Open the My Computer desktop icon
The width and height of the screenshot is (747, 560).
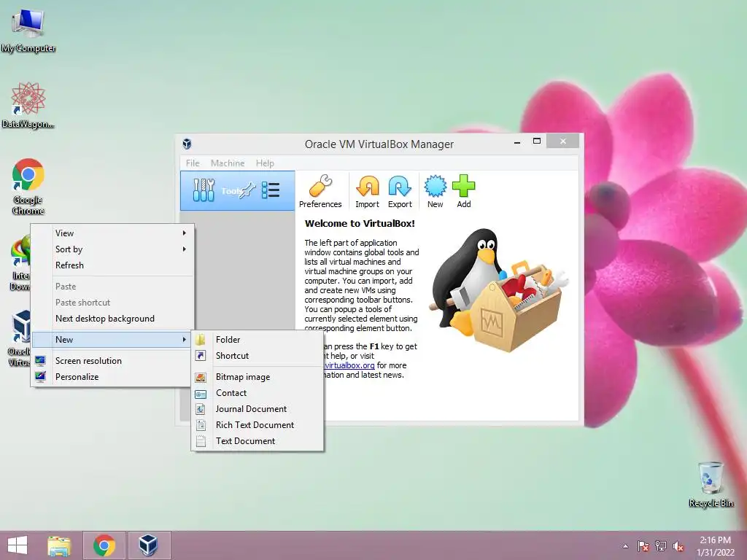tap(28, 29)
